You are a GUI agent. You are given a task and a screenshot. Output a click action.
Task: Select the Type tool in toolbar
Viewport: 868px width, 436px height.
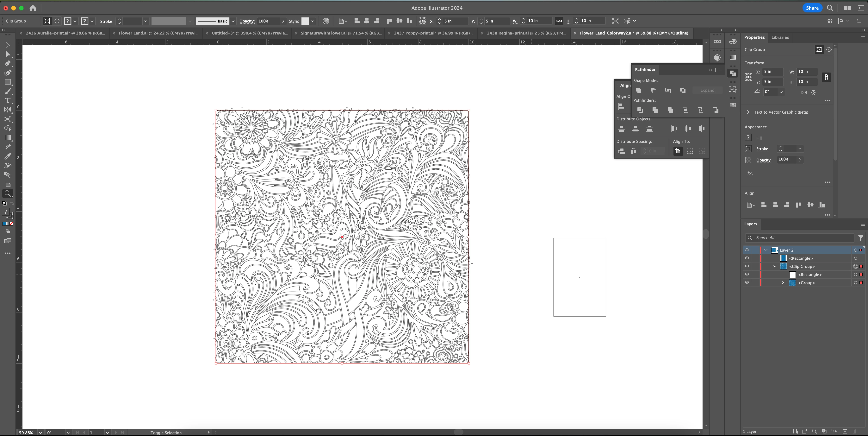point(7,100)
